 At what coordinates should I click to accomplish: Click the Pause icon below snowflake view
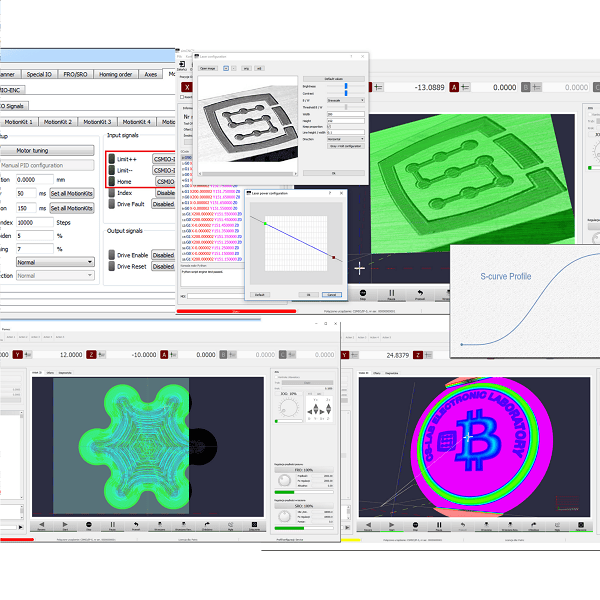click(111, 524)
